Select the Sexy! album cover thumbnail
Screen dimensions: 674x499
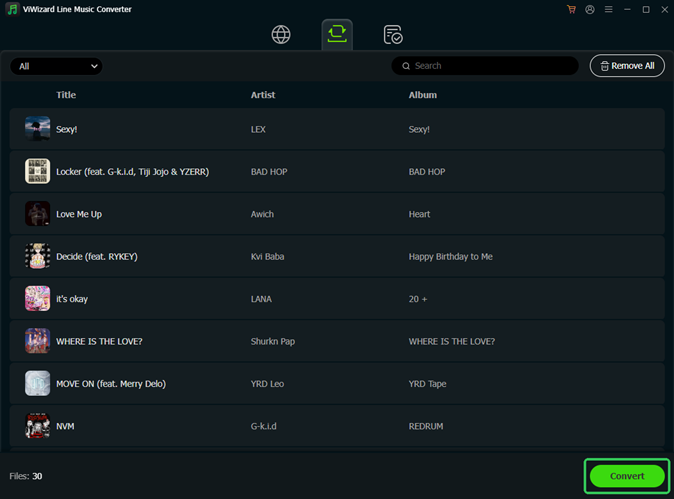coord(37,129)
